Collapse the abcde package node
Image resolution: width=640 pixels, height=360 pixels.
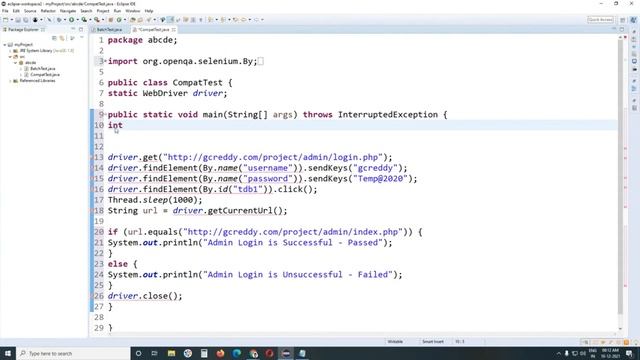coord(16,63)
